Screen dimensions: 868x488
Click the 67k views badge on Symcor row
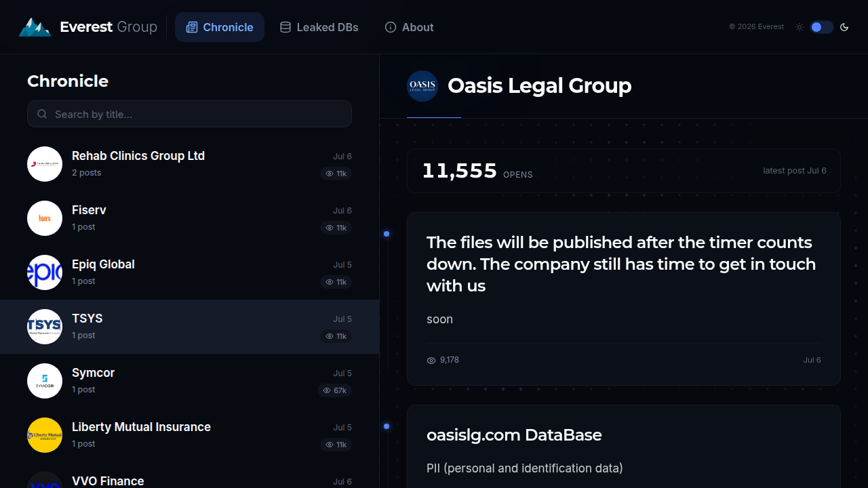335,390
